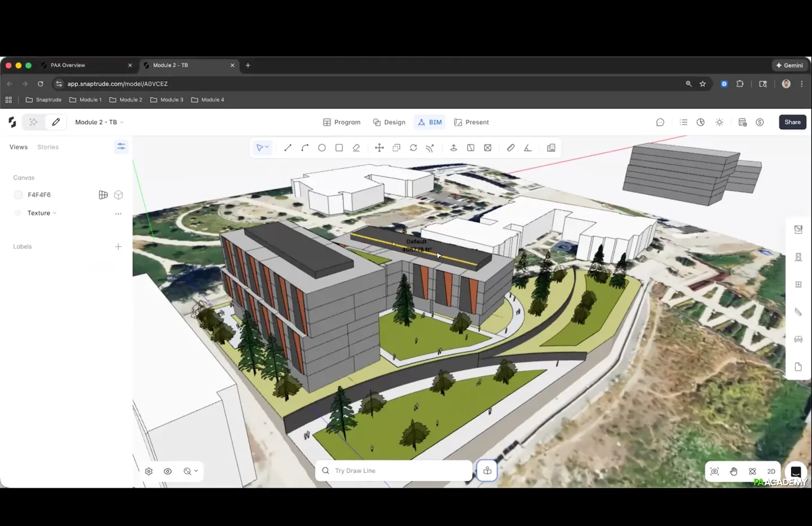Toggle the pencil edit mode button
The width and height of the screenshot is (812, 526).
pos(56,122)
